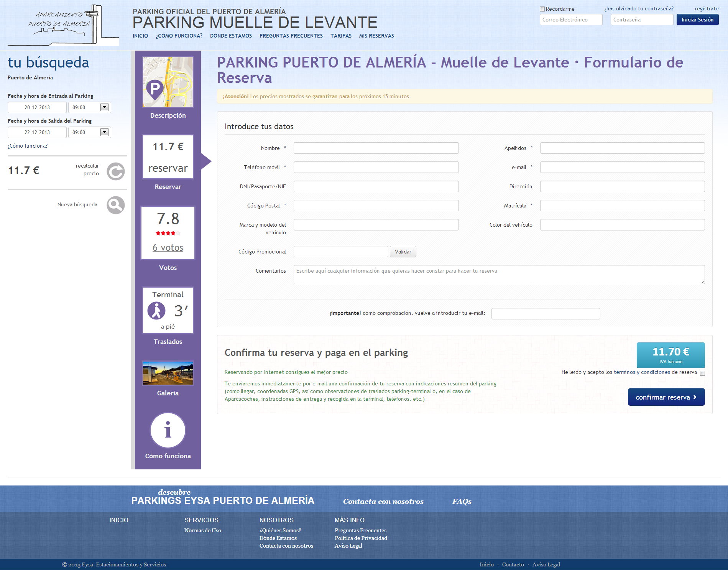
Task: Focus the e-mail confirmation field
Action: coord(546,314)
